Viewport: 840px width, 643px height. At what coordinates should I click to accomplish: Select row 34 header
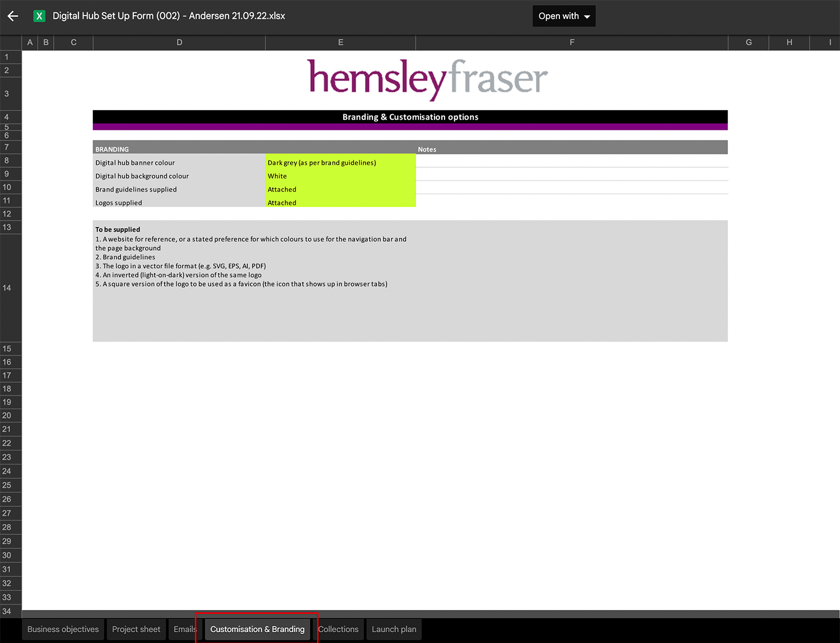click(x=11, y=611)
